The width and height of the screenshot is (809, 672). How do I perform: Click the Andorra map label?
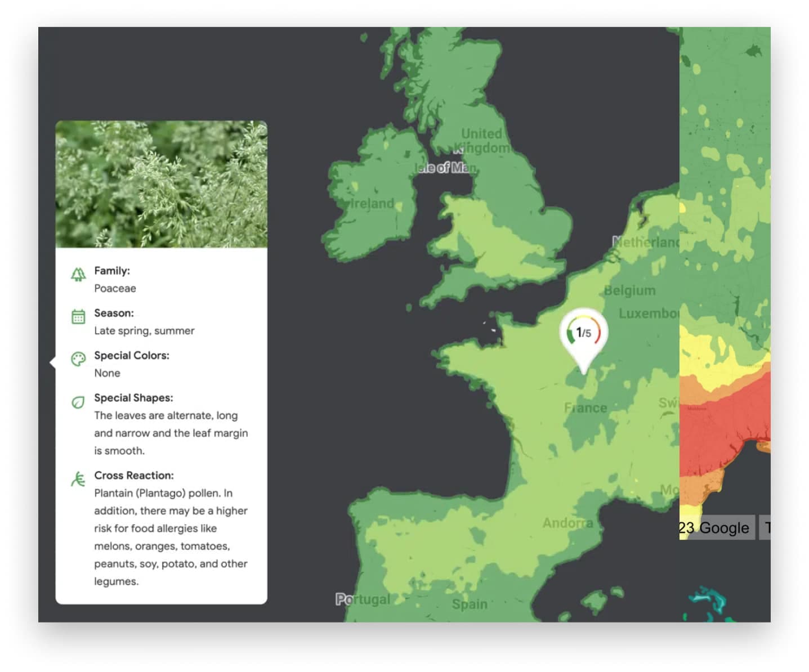(567, 523)
